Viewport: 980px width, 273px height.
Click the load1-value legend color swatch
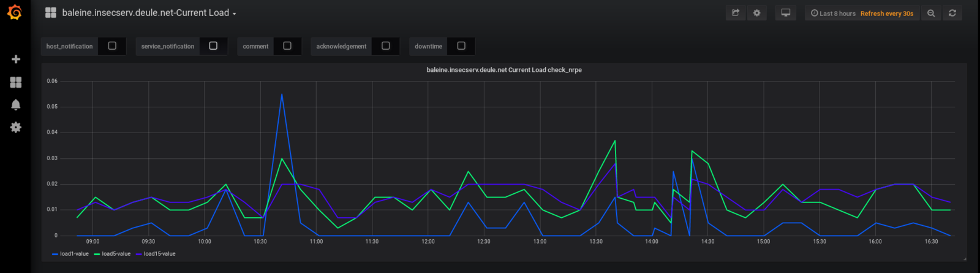pyautogui.click(x=55, y=254)
